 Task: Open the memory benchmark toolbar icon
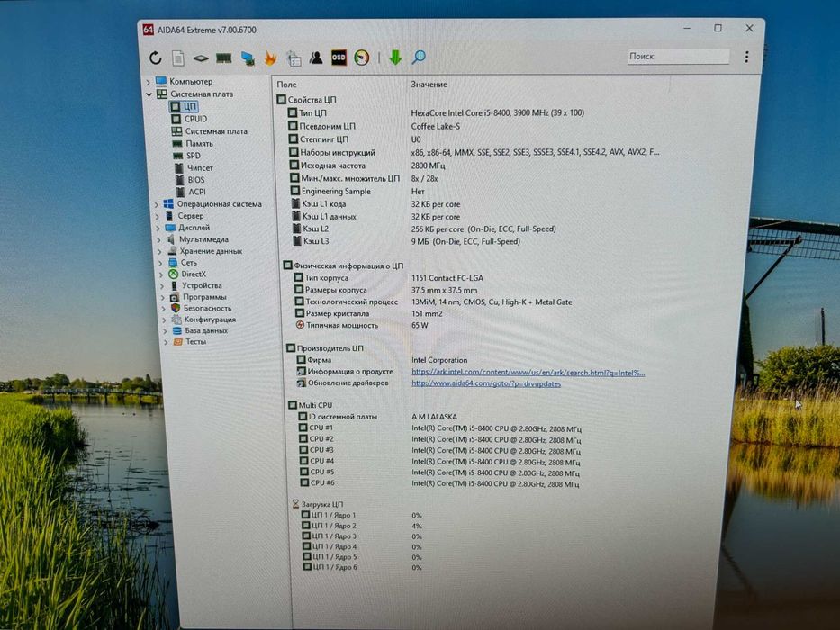[x=223, y=58]
